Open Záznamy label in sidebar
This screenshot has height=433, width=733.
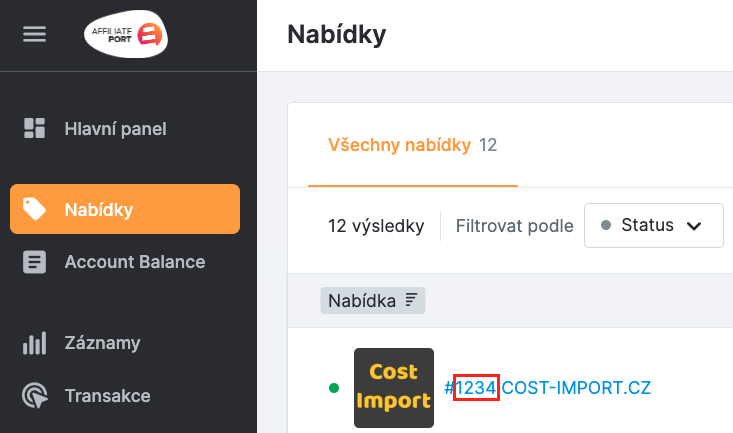click(x=102, y=343)
